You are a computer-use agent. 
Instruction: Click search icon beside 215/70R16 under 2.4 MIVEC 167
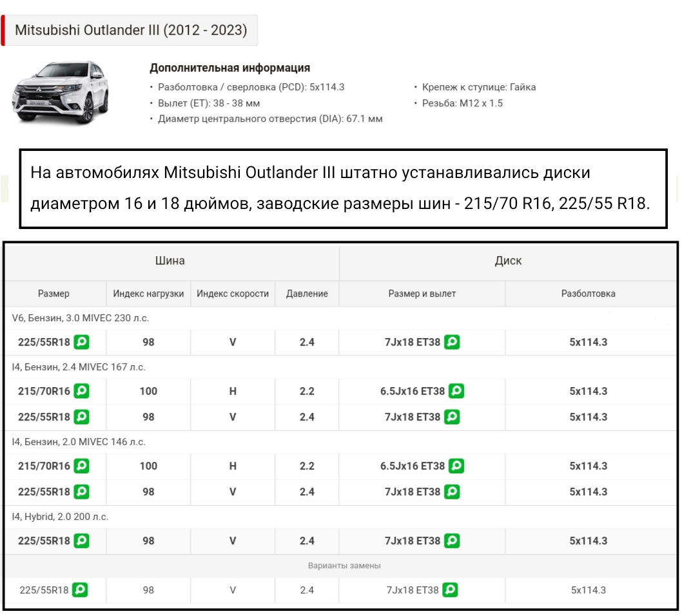pyautogui.click(x=81, y=391)
